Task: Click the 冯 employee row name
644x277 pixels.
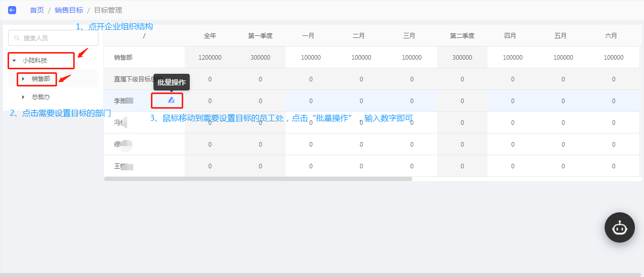Action: click(x=120, y=123)
